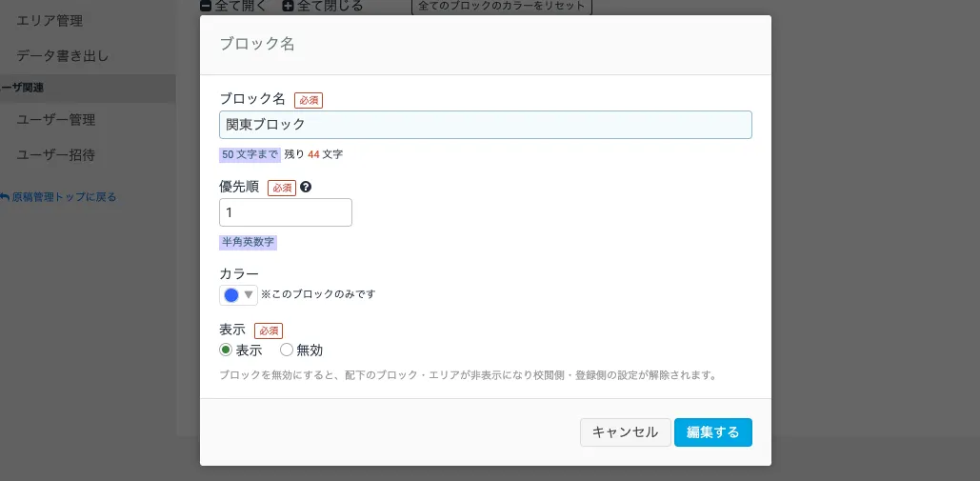The width and height of the screenshot is (980, 481).
Task: Click 全てのブロックのカラーをリセット button
Action: pos(502,6)
